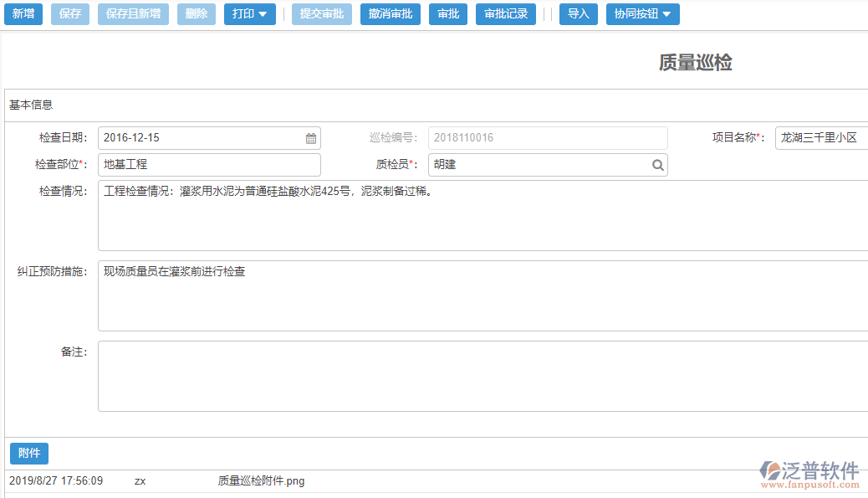Open calendar picker for 检查日期
868x498 pixels.
tap(310, 138)
